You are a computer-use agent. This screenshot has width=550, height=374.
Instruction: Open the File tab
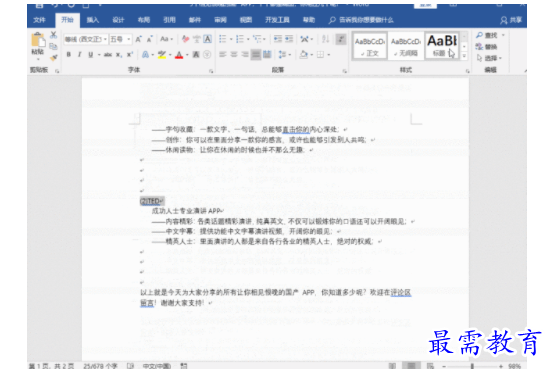(x=40, y=20)
